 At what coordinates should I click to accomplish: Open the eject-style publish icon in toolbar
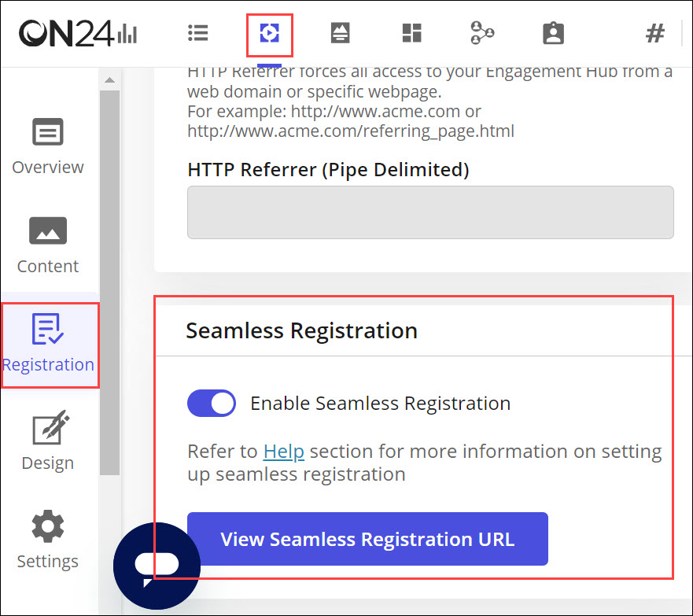point(340,33)
